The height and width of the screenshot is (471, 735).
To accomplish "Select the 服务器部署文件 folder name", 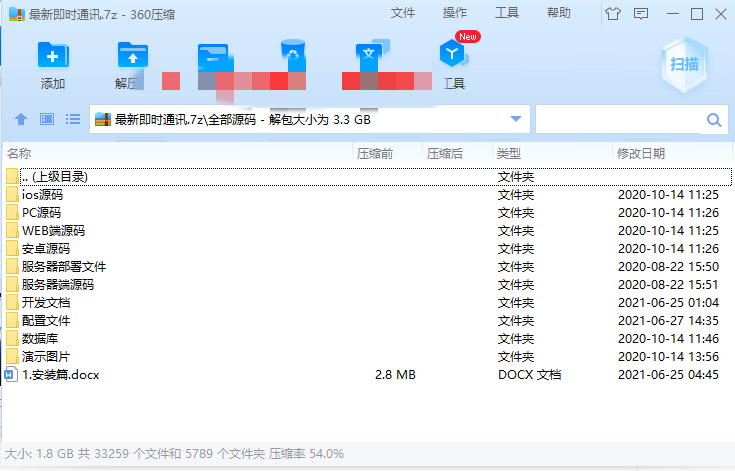I will [x=64, y=267].
